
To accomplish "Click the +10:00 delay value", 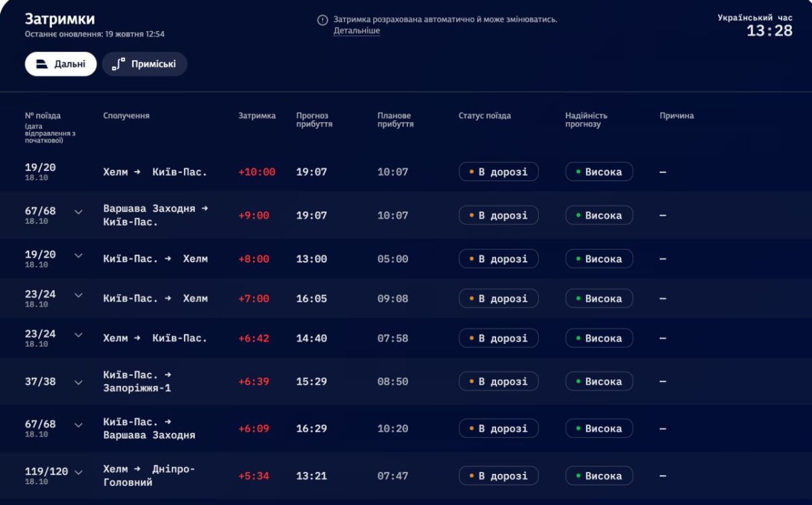I will (257, 172).
